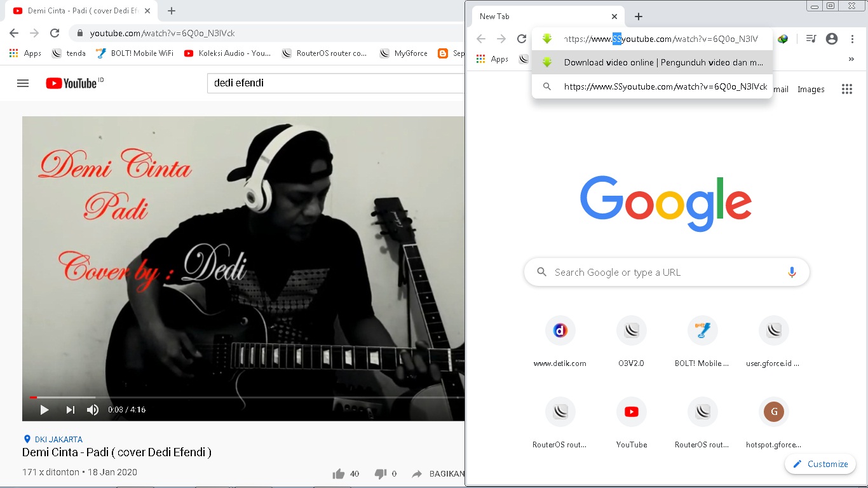868x488 pixels.
Task: Choose 'Download video online' suggestion
Action: (652, 62)
